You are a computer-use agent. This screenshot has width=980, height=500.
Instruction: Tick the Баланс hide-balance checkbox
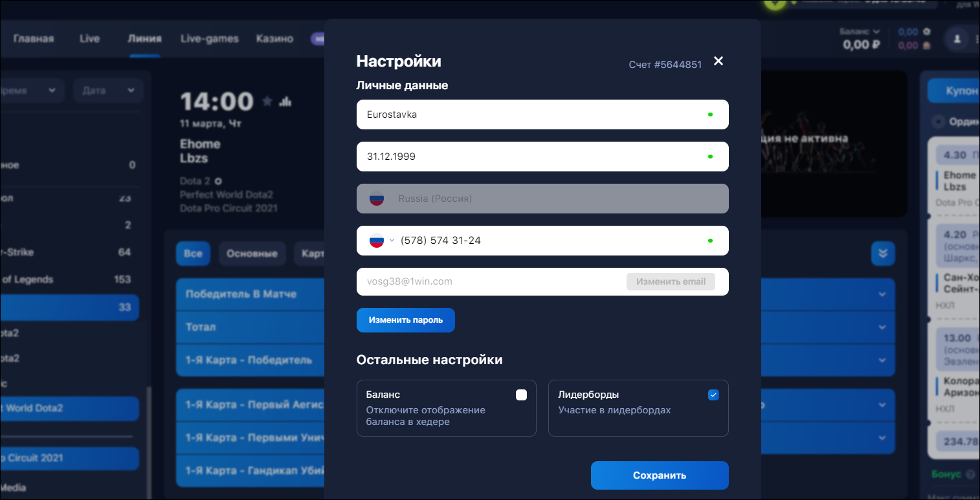521,395
